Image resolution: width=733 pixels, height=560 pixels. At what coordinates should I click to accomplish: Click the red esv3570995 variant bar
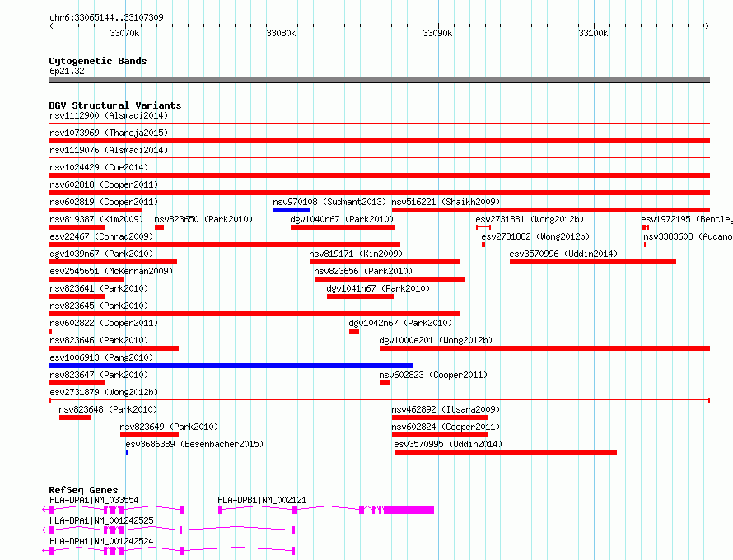click(506, 452)
